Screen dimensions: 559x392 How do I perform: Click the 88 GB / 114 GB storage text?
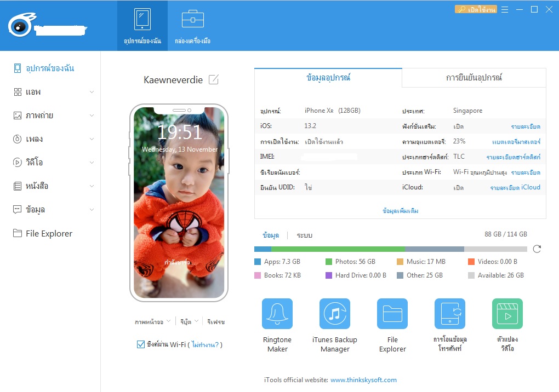[505, 234]
